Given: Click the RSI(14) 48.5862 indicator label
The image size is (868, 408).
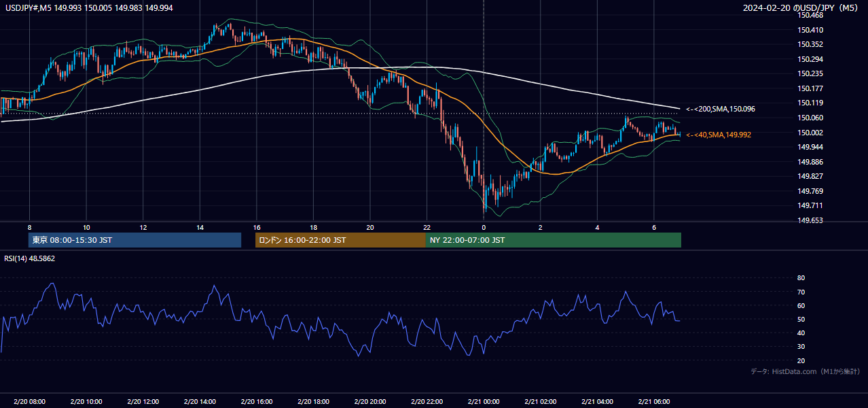Looking at the screenshot, I should pyautogui.click(x=30, y=258).
